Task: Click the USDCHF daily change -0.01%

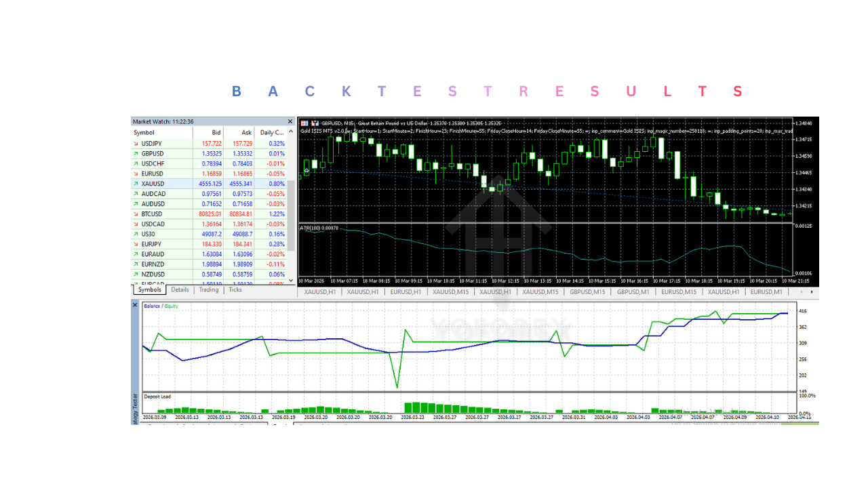Action: pyautogui.click(x=276, y=164)
